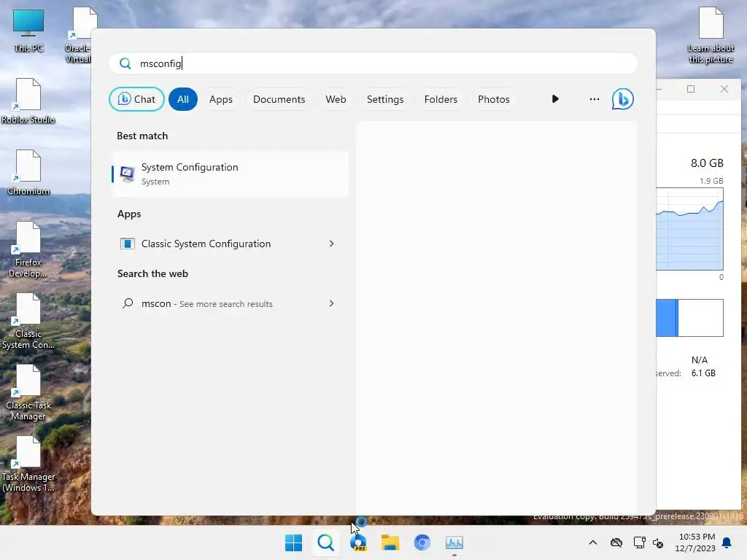The image size is (747, 560).
Task: Switch to the Settings filter tab
Action: coord(385,99)
